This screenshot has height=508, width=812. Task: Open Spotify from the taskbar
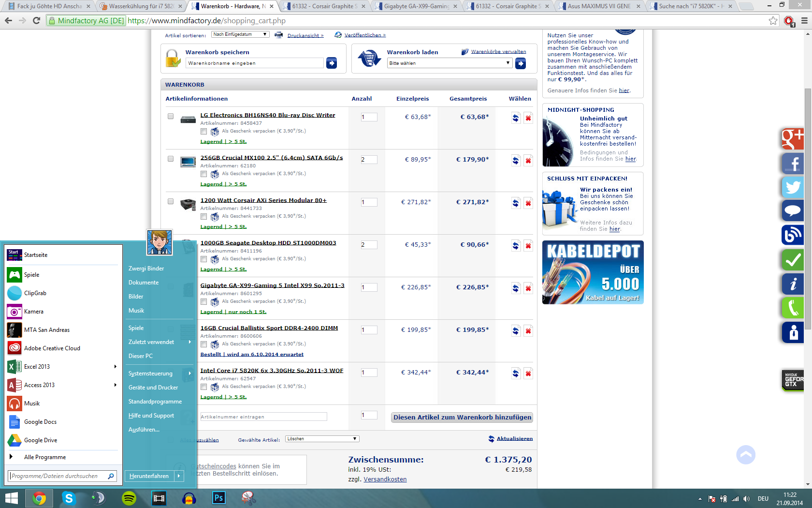click(129, 498)
